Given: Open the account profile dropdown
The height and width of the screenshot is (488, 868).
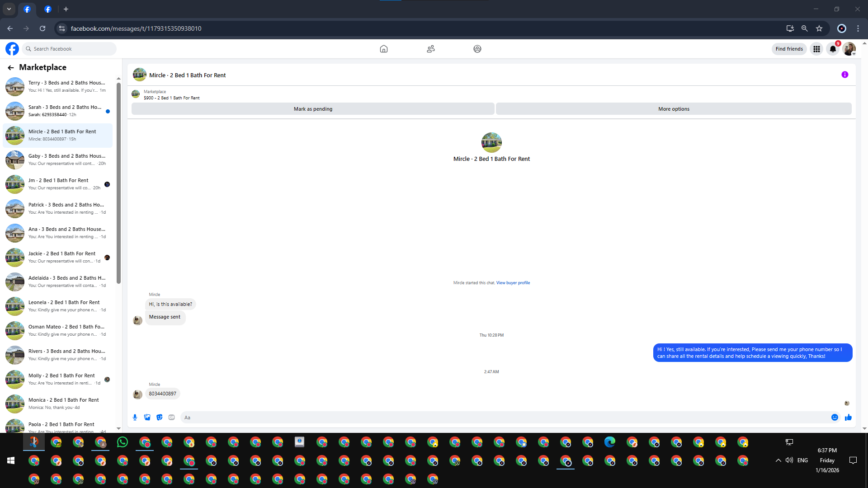Looking at the screenshot, I should coord(849,49).
